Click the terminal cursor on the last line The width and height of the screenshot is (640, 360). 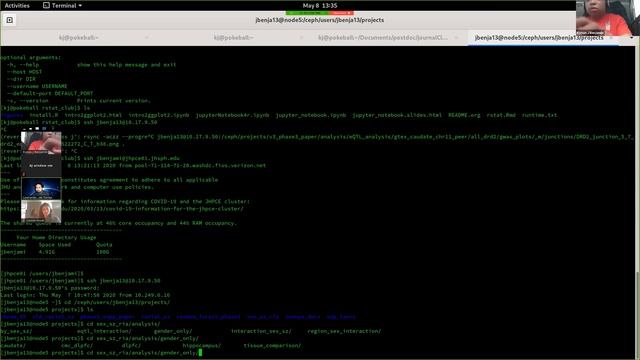(200, 353)
